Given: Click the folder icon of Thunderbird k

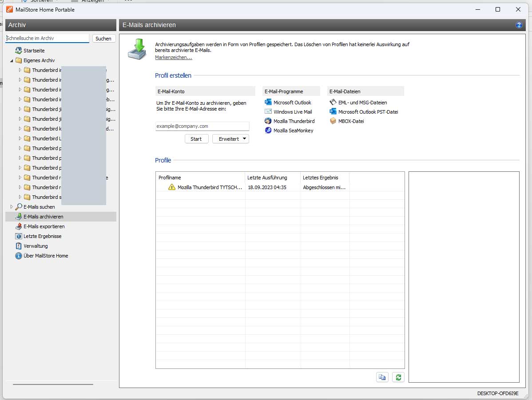Looking at the screenshot, I should pyautogui.click(x=27, y=129).
